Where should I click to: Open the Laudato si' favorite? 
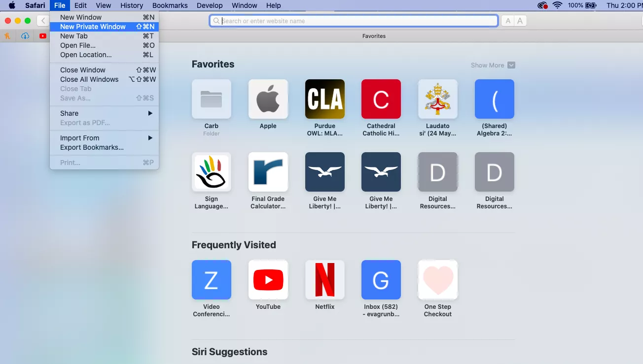(x=438, y=99)
